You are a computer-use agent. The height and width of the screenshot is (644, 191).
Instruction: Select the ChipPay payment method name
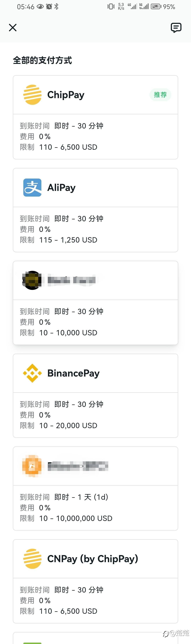[x=66, y=95]
